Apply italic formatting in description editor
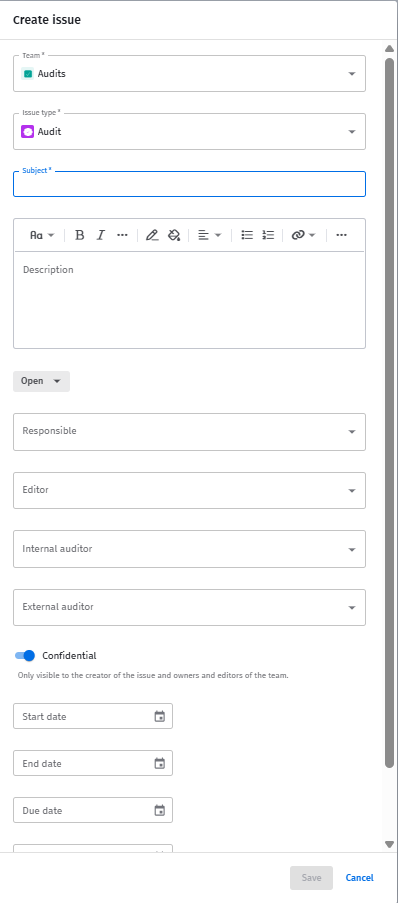 tap(101, 235)
